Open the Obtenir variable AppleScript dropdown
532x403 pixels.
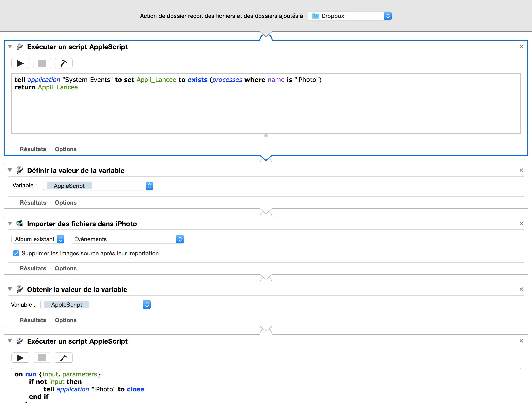pos(96,305)
